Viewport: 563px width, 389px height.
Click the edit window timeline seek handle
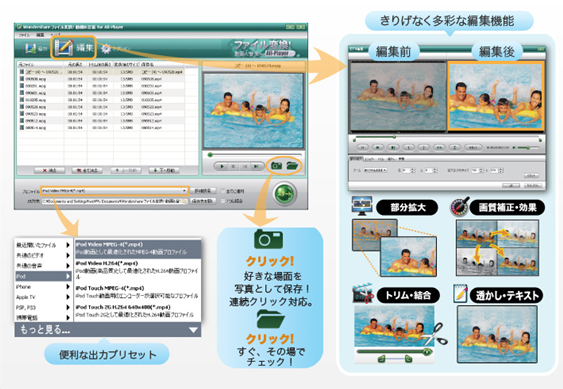(x=394, y=137)
